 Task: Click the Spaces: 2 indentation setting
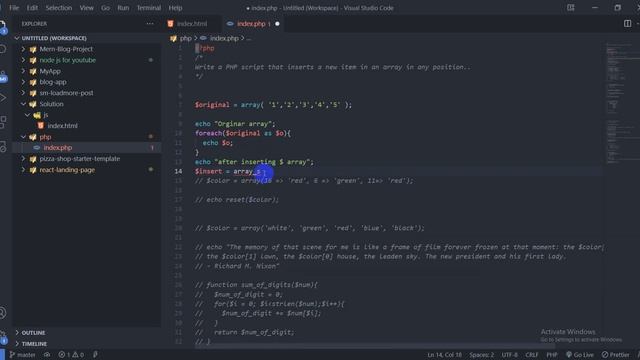482,355
